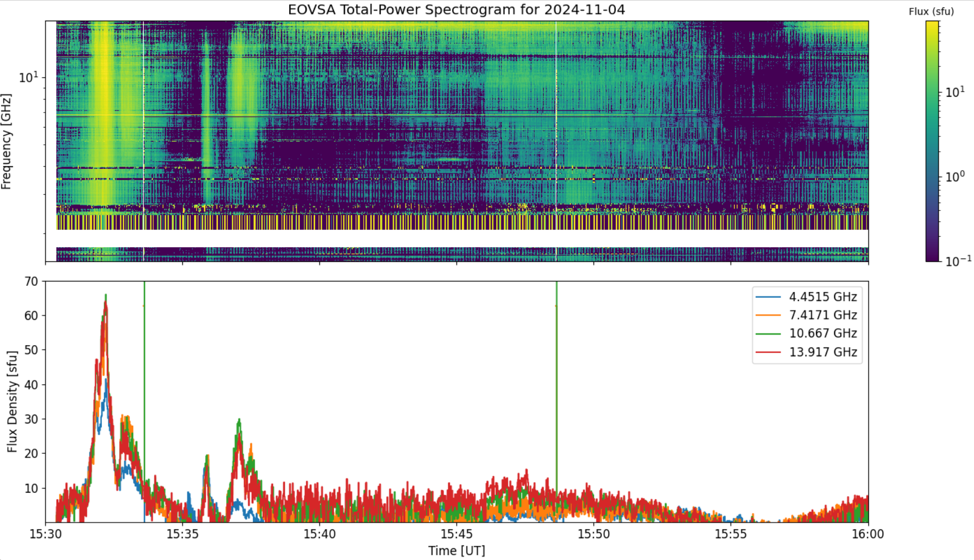Viewport: 974px width, 560px height.
Task: Click the 'Time [UT]' axis label
Action: pos(457,550)
